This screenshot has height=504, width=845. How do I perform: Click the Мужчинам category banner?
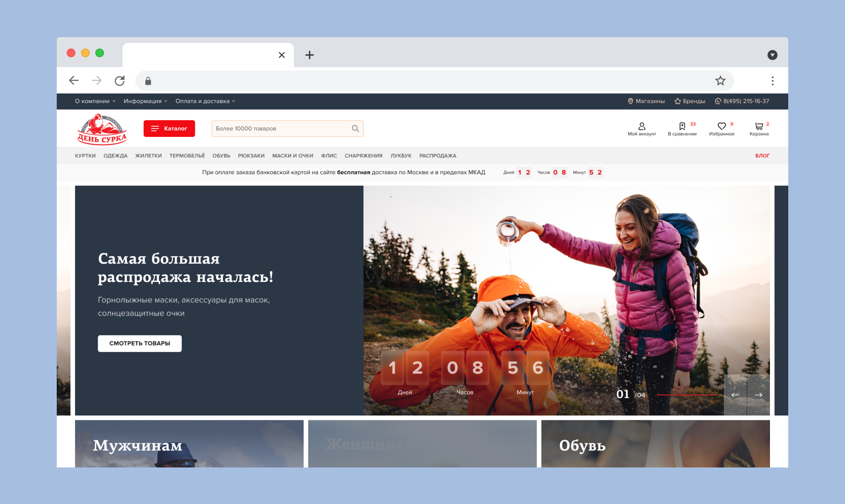tap(189, 444)
